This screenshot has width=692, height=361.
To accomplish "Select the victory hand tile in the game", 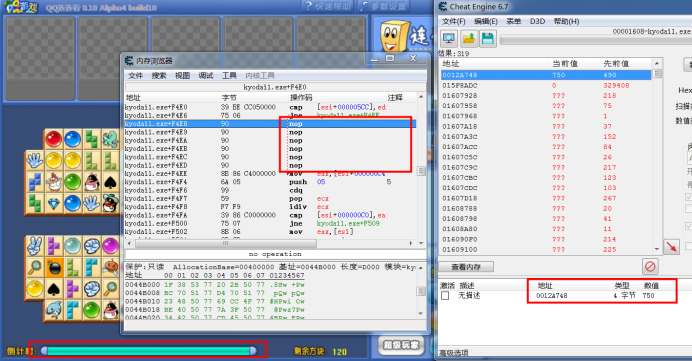I will pyautogui.click(x=34, y=246).
